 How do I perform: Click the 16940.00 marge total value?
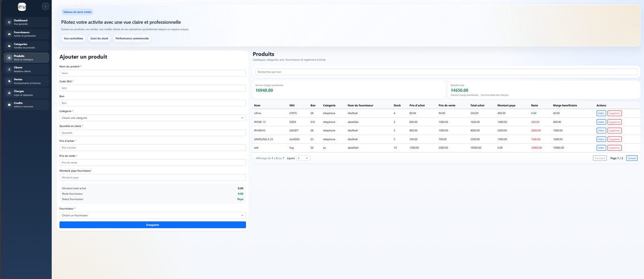tap(264, 90)
